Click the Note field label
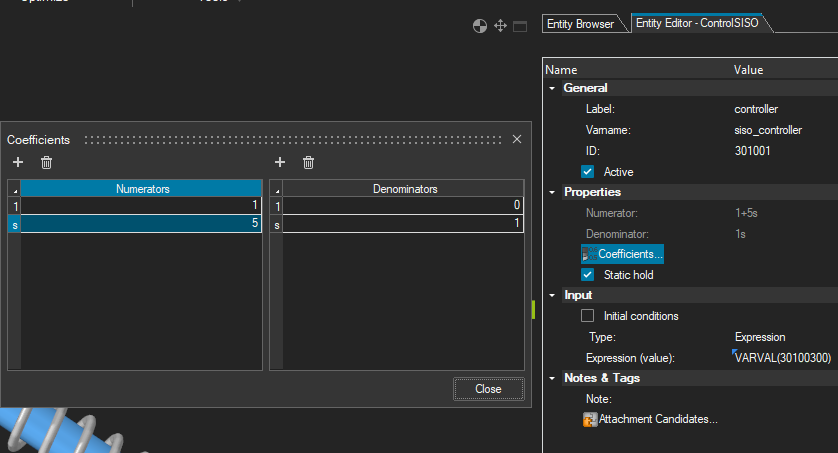The height and width of the screenshot is (453, 838). click(599, 399)
